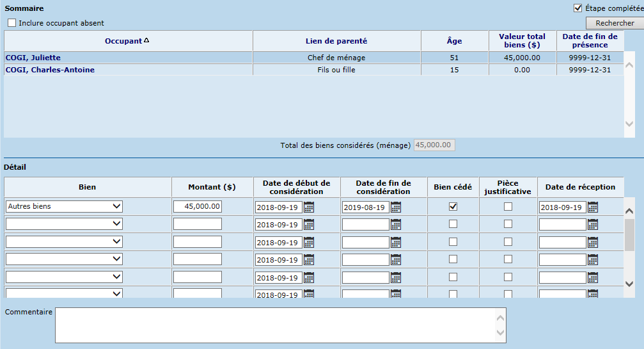
Task: Open calendar for fifth row start date
Action: coord(309,277)
